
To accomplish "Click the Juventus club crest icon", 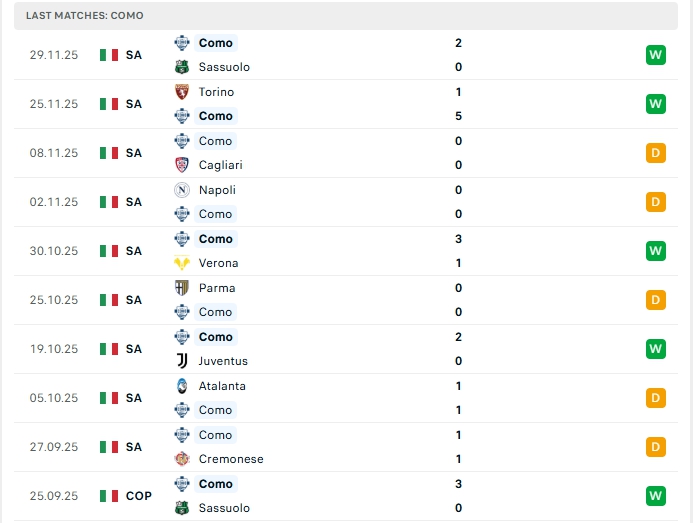I will click(x=181, y=361).
